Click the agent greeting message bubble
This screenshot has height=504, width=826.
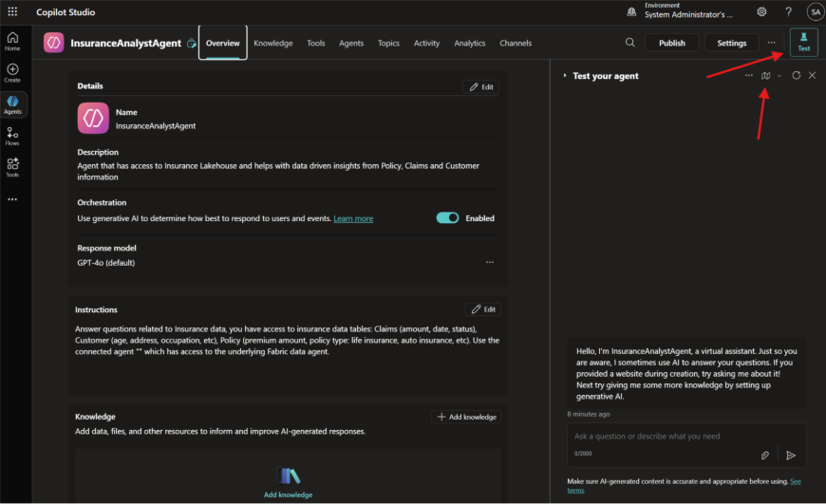coord(686,374)
